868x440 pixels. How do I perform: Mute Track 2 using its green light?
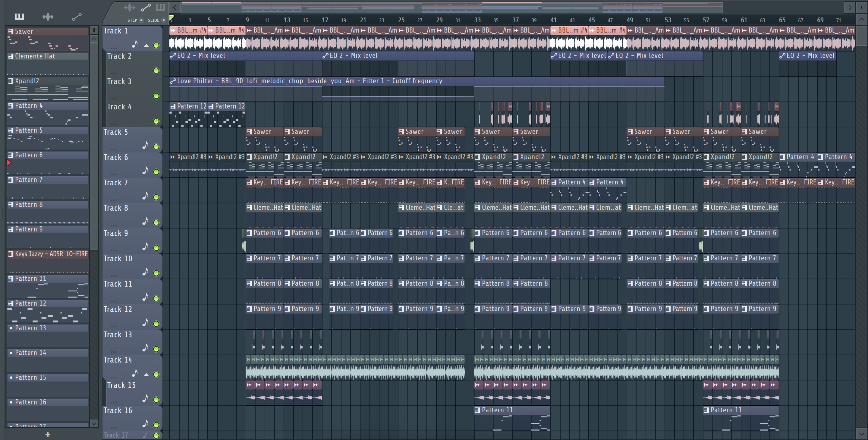(156, 71)
